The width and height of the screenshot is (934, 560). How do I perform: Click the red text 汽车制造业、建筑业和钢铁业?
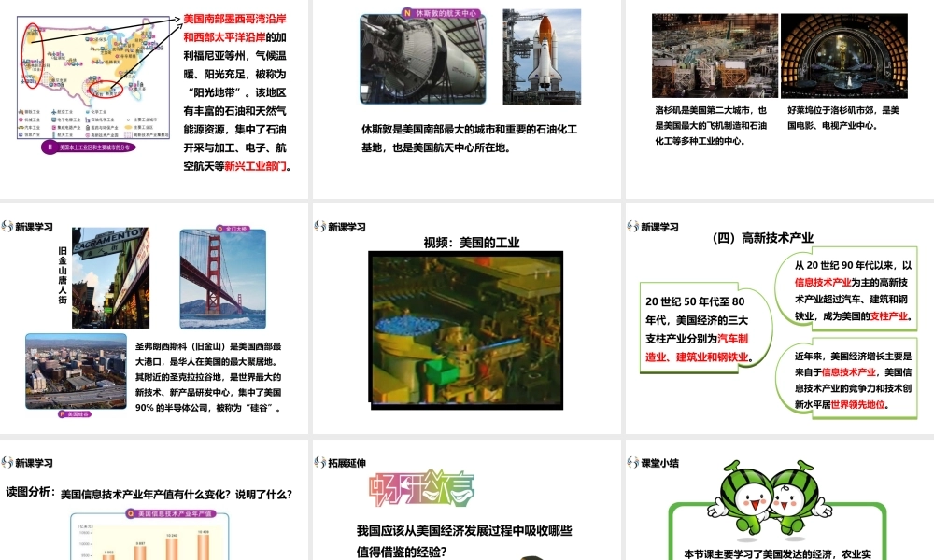point(697,347)
